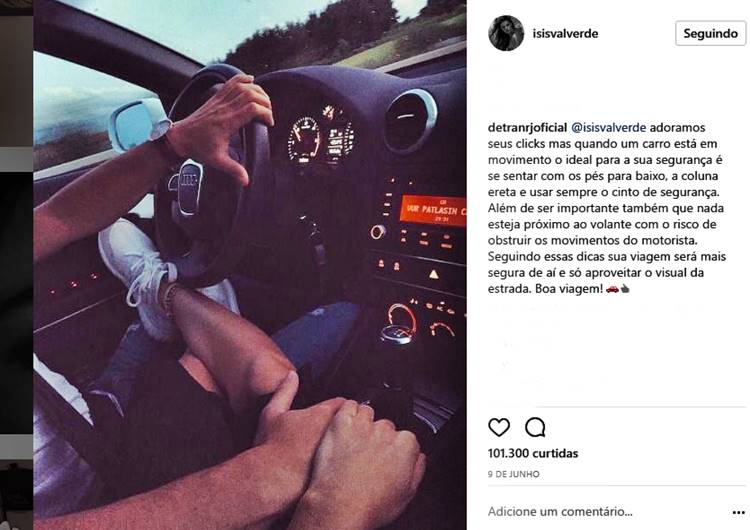Click the thumbs-up emoji after Boa viagem
Image resolution: width=750 pixels, height=530 pixels.
tap(625, 289)
